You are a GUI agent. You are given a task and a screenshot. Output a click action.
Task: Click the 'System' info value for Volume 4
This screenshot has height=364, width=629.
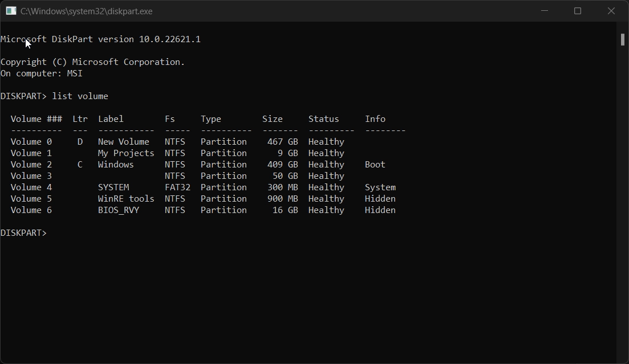[380, 187]
